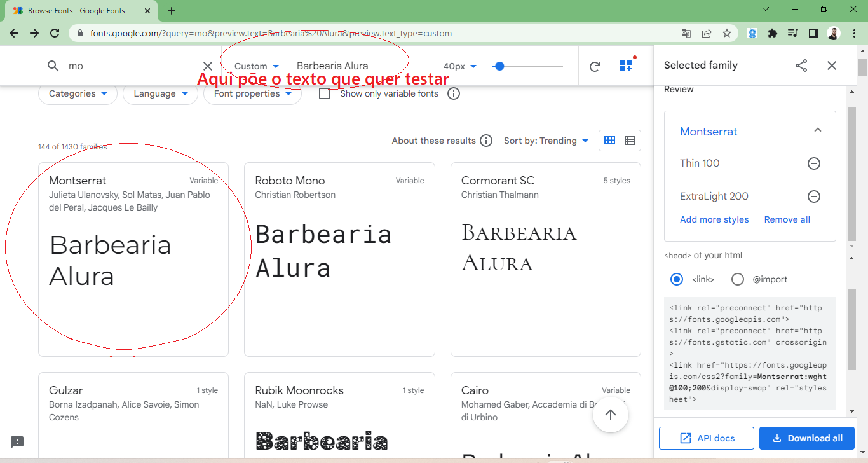Click the search magnifier icon
Image resolution: width=868 pixels, height=463 pixels.
point(53,66)
